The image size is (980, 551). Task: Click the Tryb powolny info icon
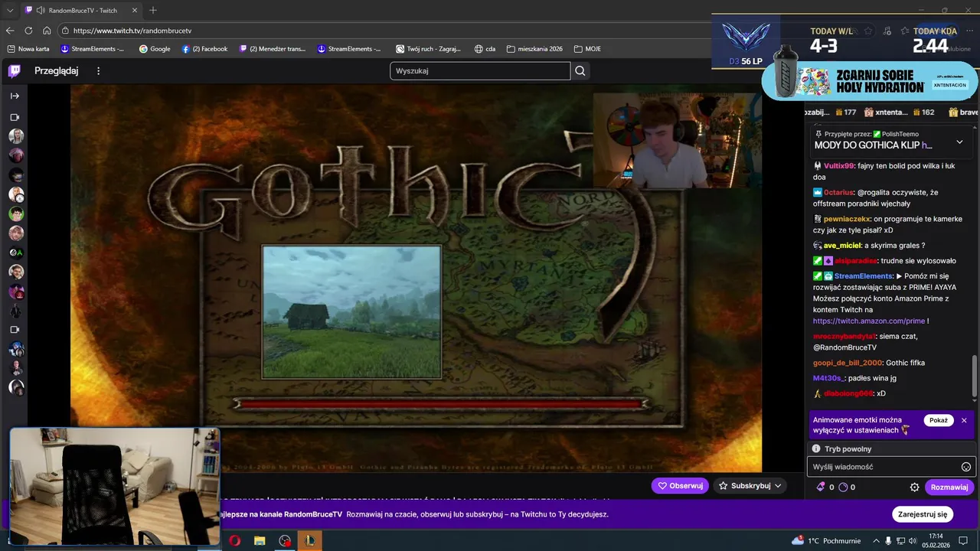(816, 449)
